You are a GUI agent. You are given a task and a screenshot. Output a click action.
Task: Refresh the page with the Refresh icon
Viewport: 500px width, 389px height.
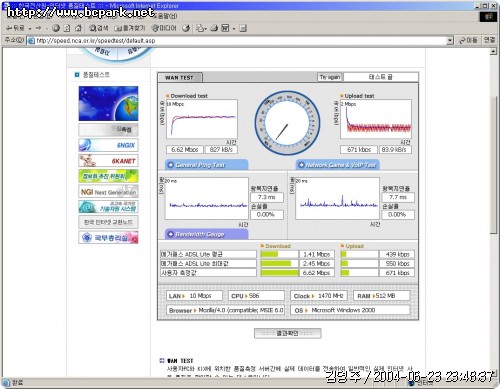[x=67, y=28]
